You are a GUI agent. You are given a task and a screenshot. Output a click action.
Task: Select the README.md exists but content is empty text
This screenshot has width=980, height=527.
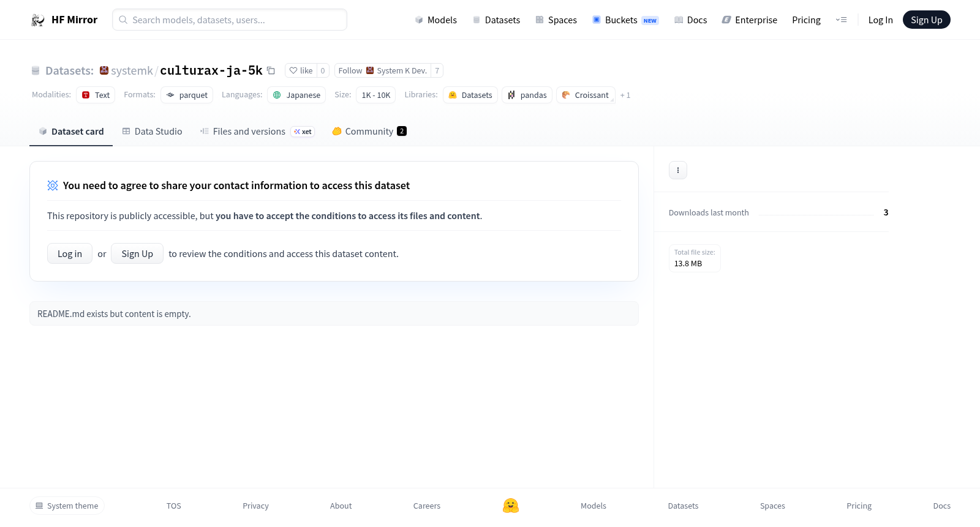[x=114, y=313]
